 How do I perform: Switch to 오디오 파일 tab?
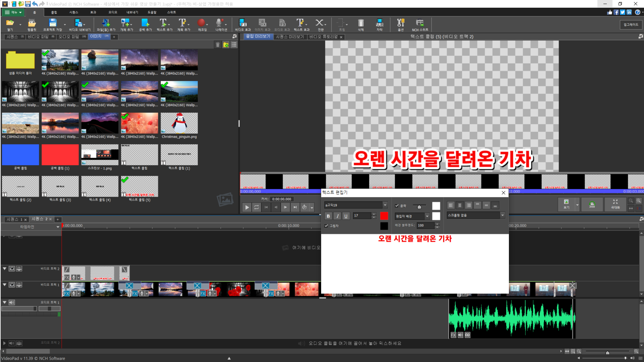[69, 37]
